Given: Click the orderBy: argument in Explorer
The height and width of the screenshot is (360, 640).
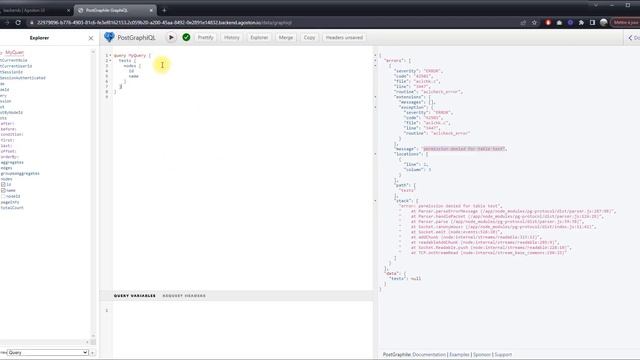Looking at the screenshot, I should [x=9, y=157].
